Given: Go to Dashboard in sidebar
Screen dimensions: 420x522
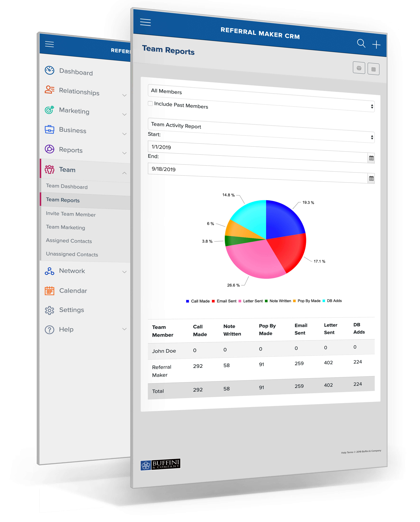Looking at the screenshot, I should pyautogui.click(x=76, y=72).
